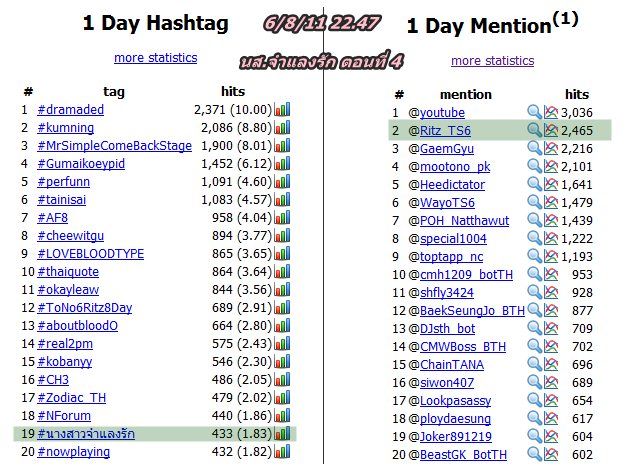Image resolution: width=637 pixels, height=472 pixels.
Task: Open bar chart icon for #nowplaying
Action: 282,451
